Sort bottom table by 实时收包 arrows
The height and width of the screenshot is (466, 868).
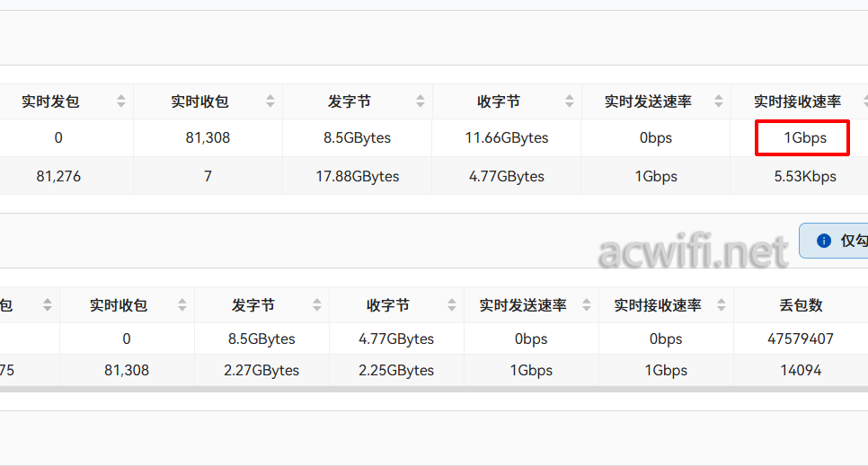pyautogui.click(x=182, y=305)
